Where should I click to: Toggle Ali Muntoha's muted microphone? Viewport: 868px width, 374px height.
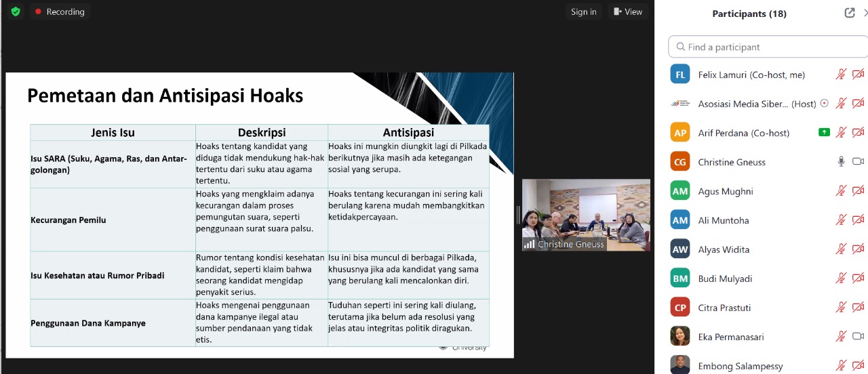pos(841,220)
